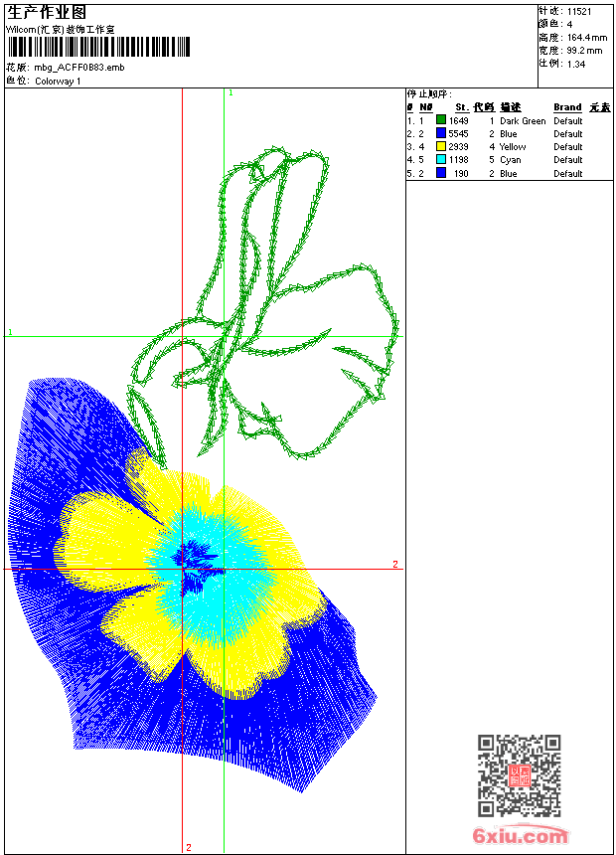Click stitch count 1198 in row 4

(458, 160)
